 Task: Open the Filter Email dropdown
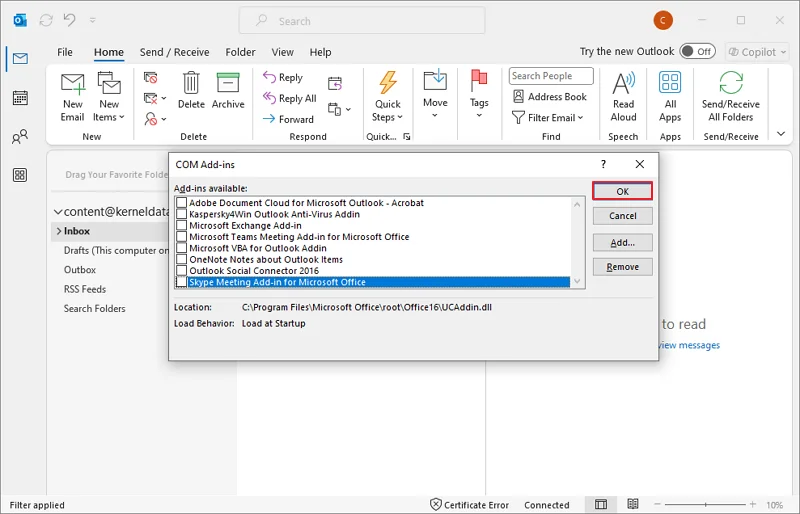pyautogui.click(x=547, y=117)
